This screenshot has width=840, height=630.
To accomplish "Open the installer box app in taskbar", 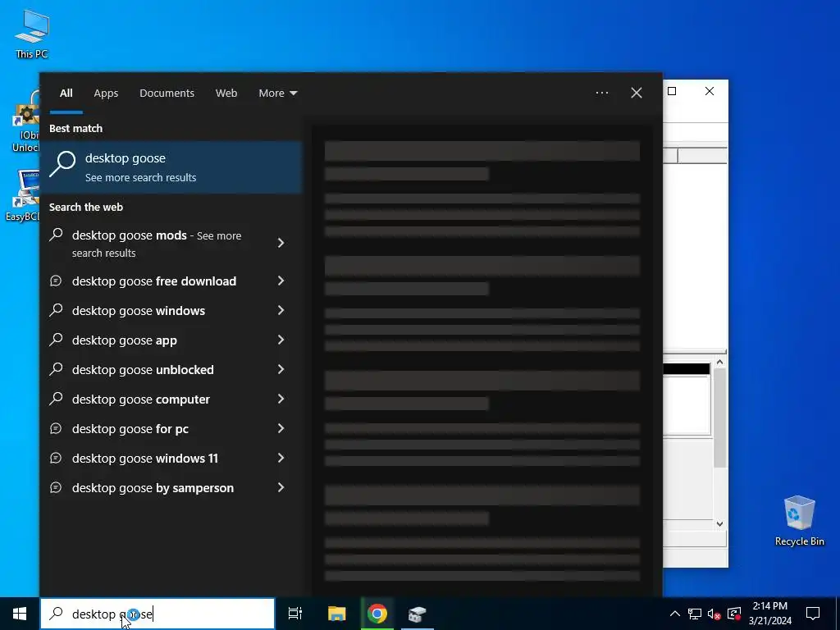I will tap(417, 614).
